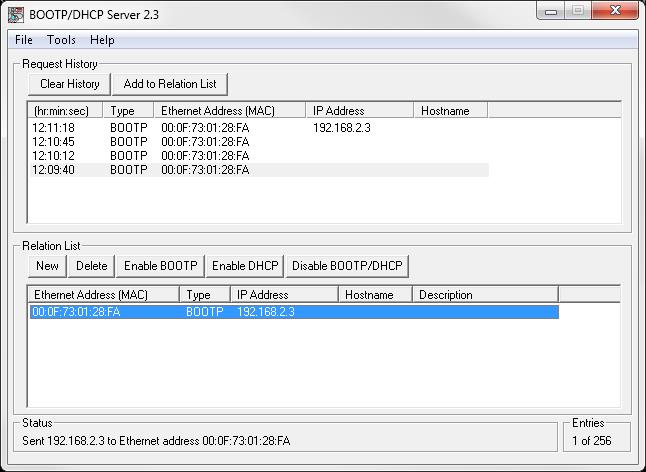Click the Enable DHCP button
646x472 pixels.
(x=245, y=266)
